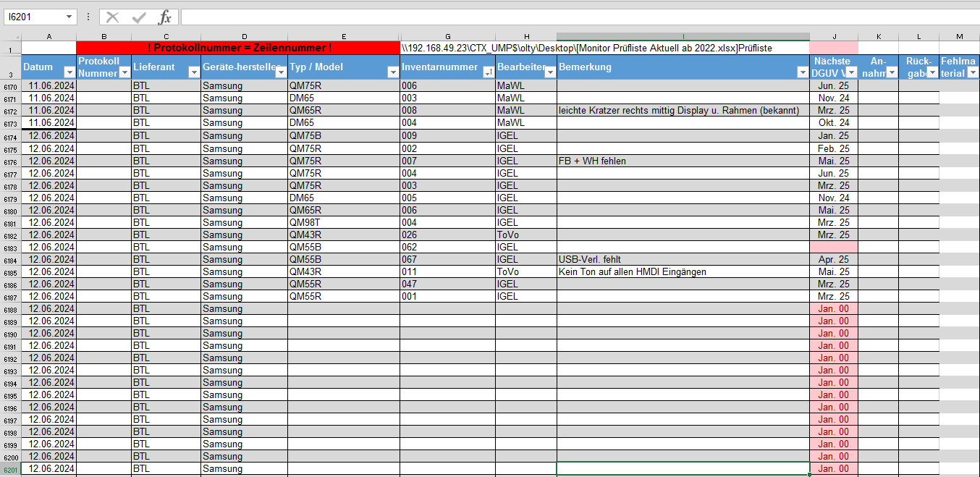This screenshot has height=477, width=980.
Task: Click the cell with the Monitor Prüfliste file path
Action: 586,48
